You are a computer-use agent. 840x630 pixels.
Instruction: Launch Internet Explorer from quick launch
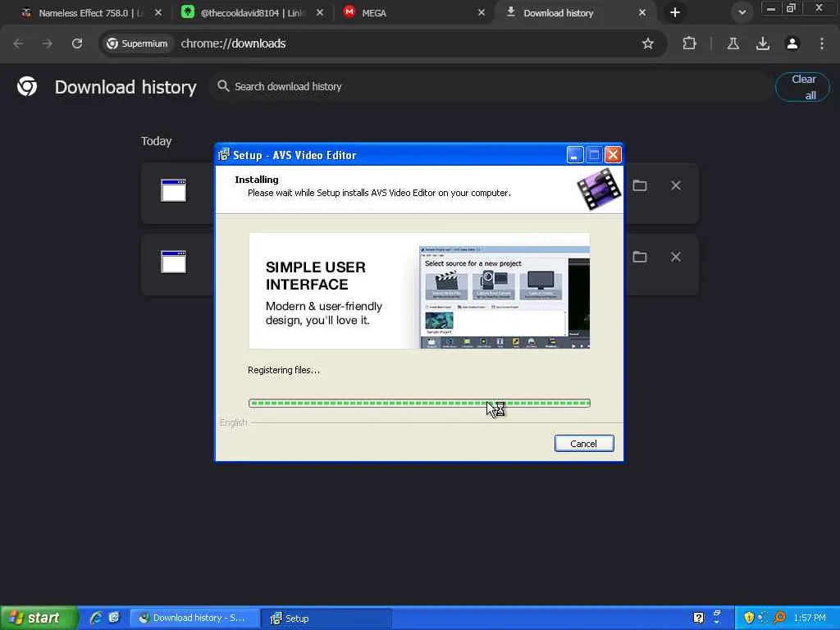click(97, 618)
